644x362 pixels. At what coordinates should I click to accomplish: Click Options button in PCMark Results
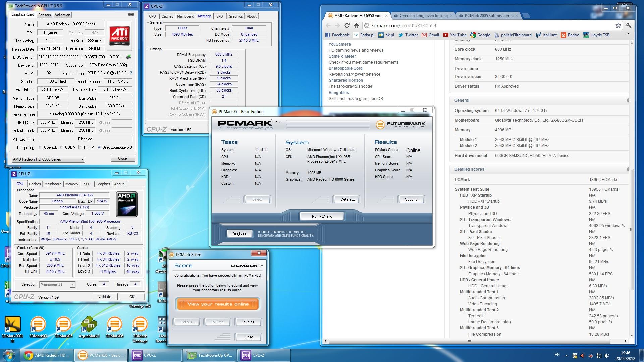click(412, 199)
